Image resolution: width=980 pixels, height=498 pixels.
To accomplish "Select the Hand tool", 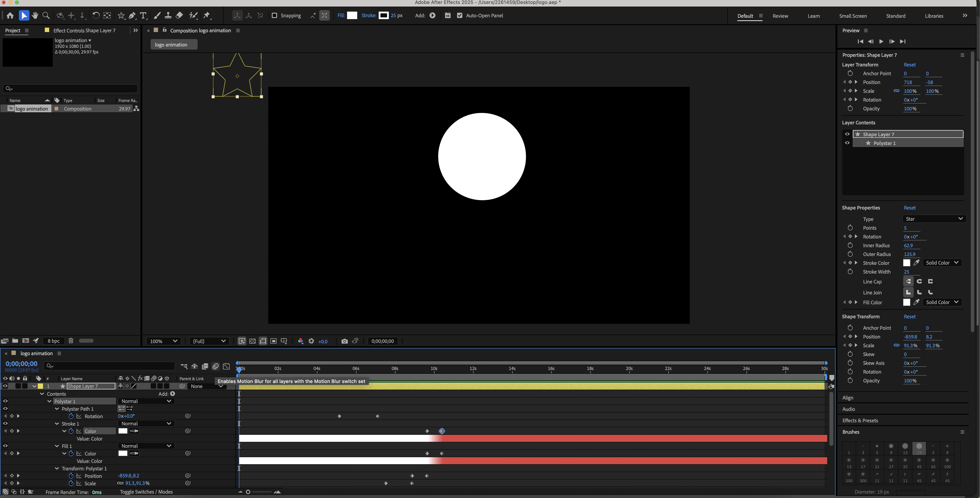I will (x=35, y=16).
